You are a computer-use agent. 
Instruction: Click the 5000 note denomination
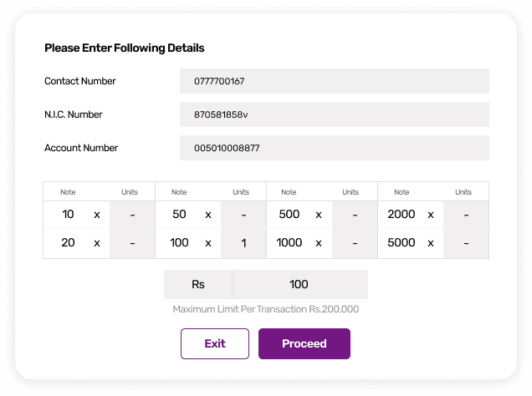point(402,243)
